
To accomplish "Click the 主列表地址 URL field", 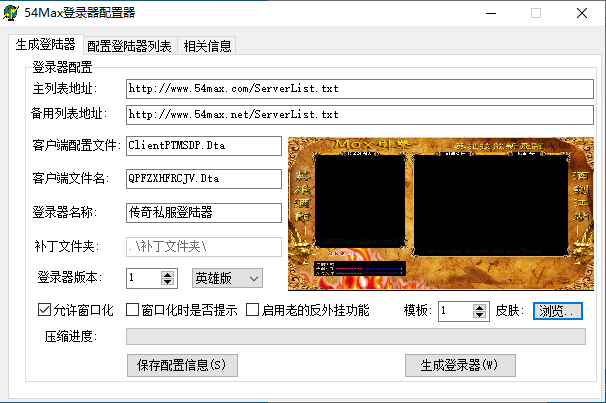I will 360,89.
